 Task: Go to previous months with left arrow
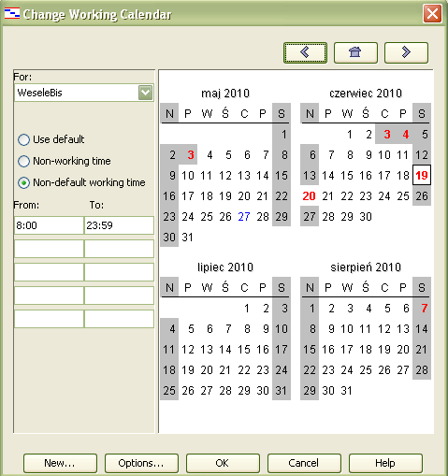305,52
